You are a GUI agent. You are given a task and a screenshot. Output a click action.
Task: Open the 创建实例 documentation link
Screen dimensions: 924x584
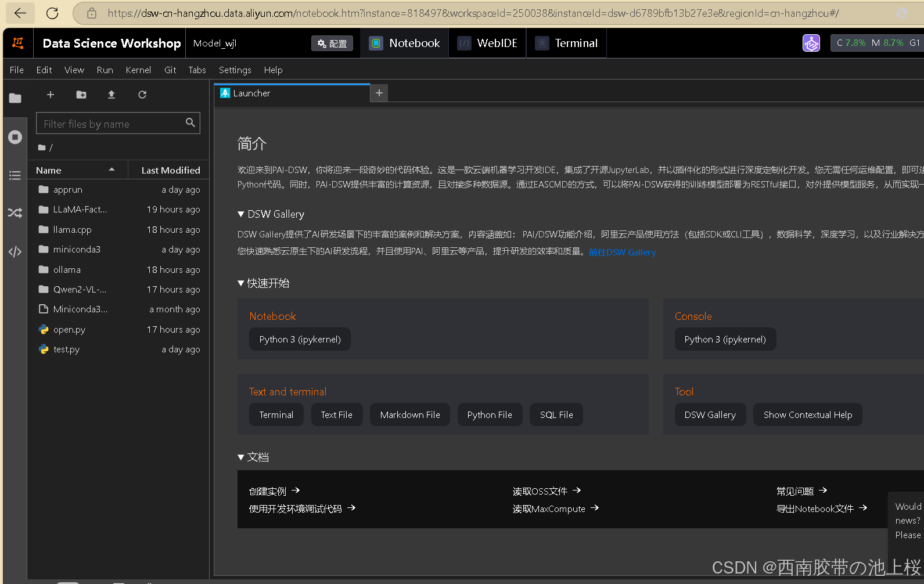tap(275, 491)
